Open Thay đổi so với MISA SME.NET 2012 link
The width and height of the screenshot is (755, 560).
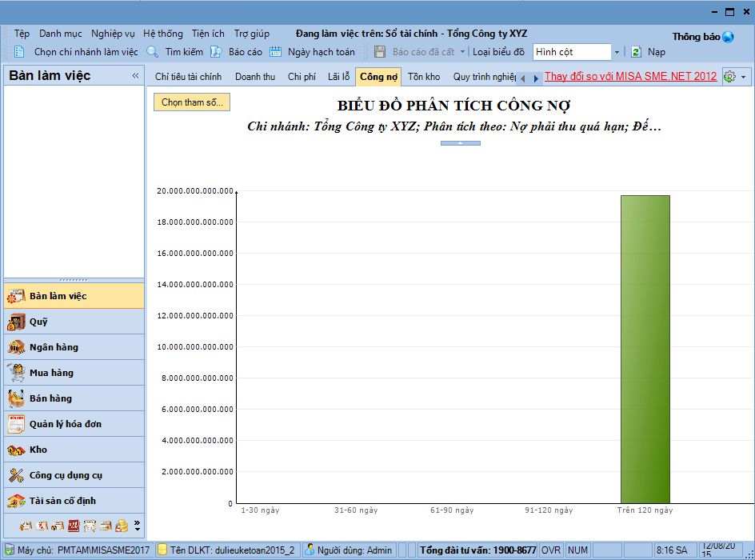[x=630, y=77]
